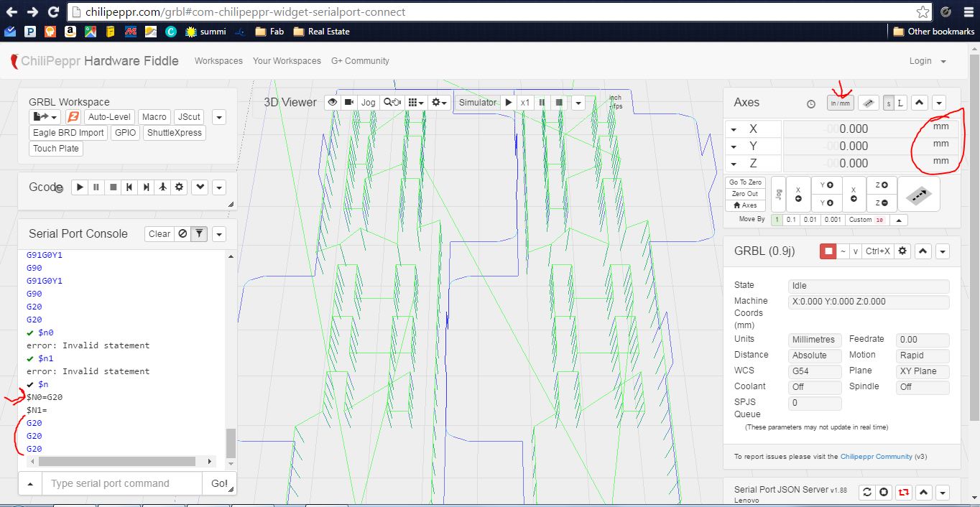Click the serial port command input field
980x507 pixels.
(x=121, y=483)
